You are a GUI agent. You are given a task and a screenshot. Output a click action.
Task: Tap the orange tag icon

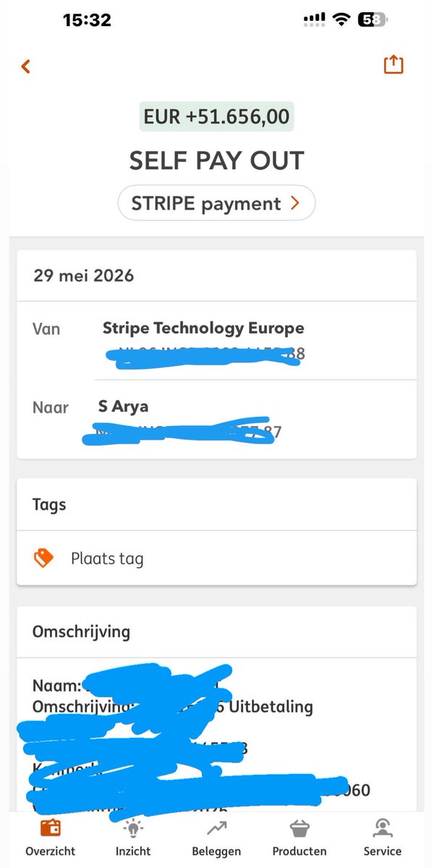44,558
